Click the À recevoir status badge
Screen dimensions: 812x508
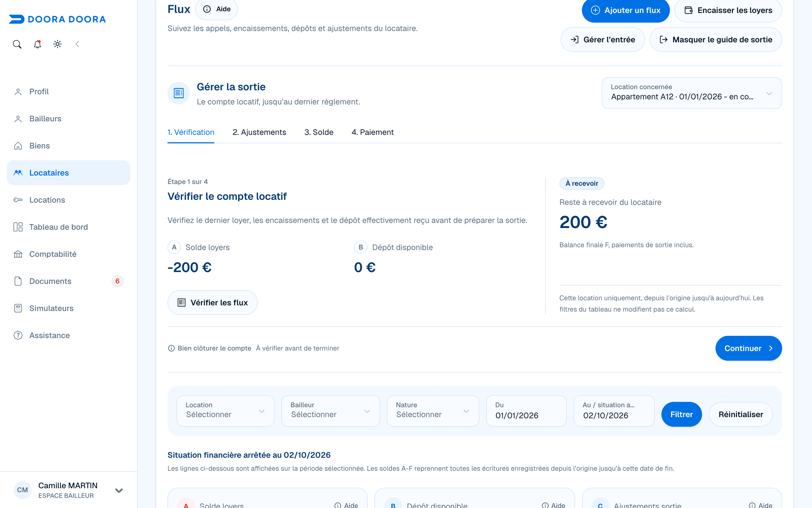582,183
